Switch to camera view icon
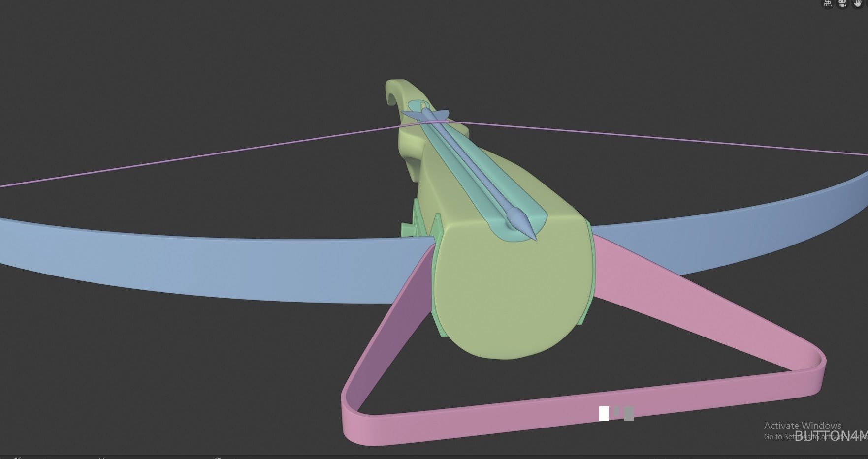Image resolution: width=868 pixels, height=459 pixels. (843, 3)
